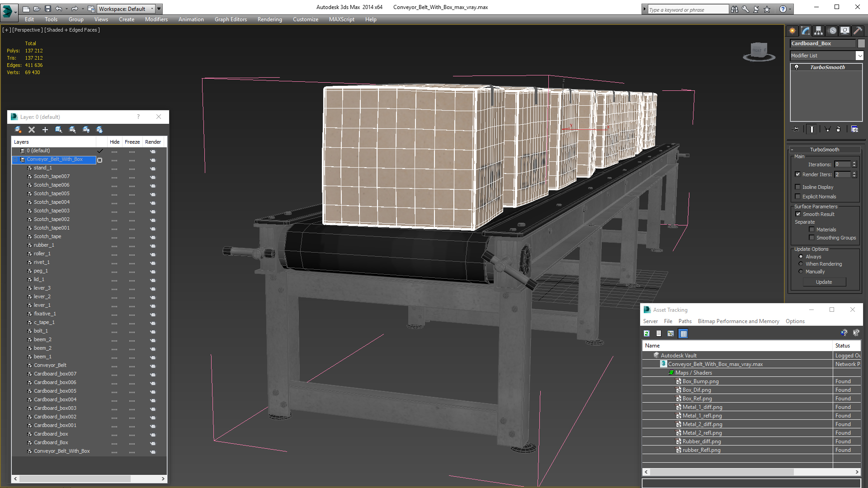868x488 pixels.
Task: Toggle TurboSmooth lightbulb visibility icon
Action: [x=797, y=67]
